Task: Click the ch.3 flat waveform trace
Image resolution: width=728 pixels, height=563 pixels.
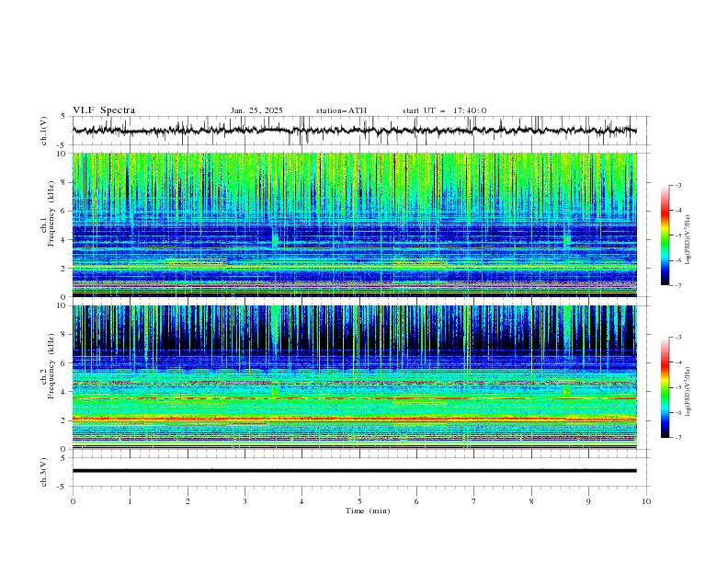Action: click(354, 471)
